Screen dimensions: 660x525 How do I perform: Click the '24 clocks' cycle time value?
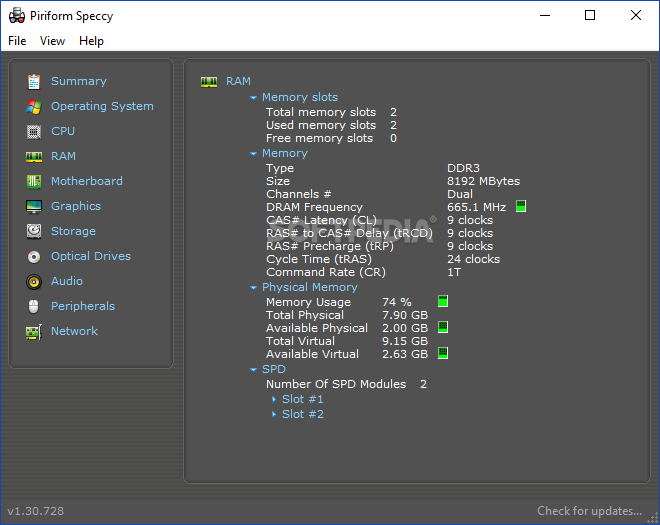474,259
